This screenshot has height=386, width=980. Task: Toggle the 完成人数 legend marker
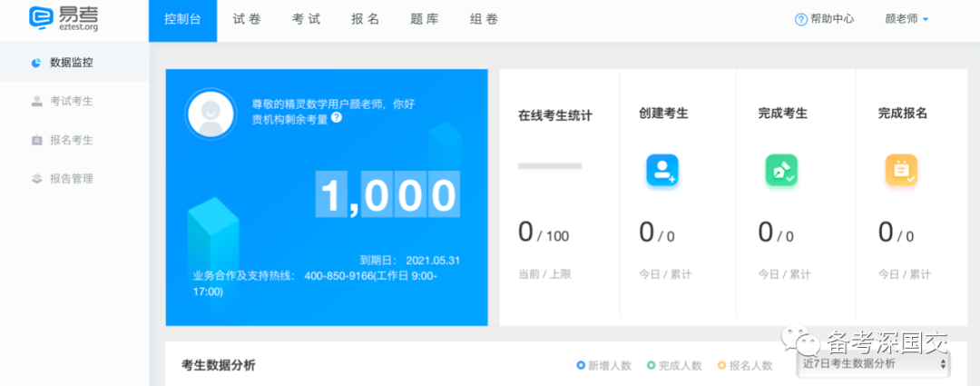pyautogui.click(x=651, y=365)
